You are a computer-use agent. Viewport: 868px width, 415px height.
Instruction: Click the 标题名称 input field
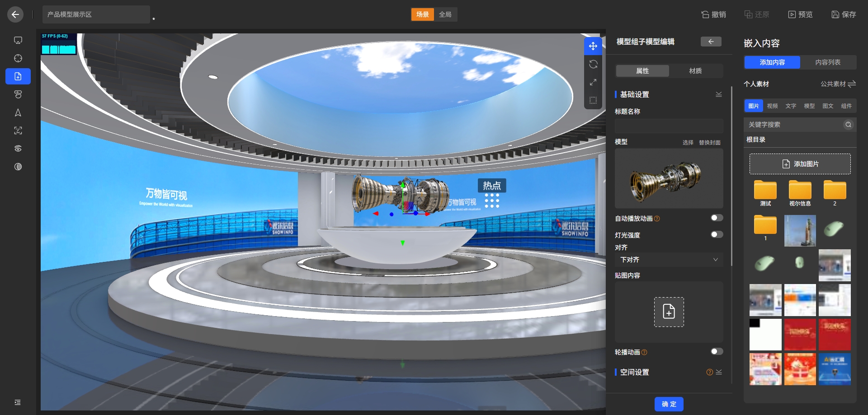(669, 126)
